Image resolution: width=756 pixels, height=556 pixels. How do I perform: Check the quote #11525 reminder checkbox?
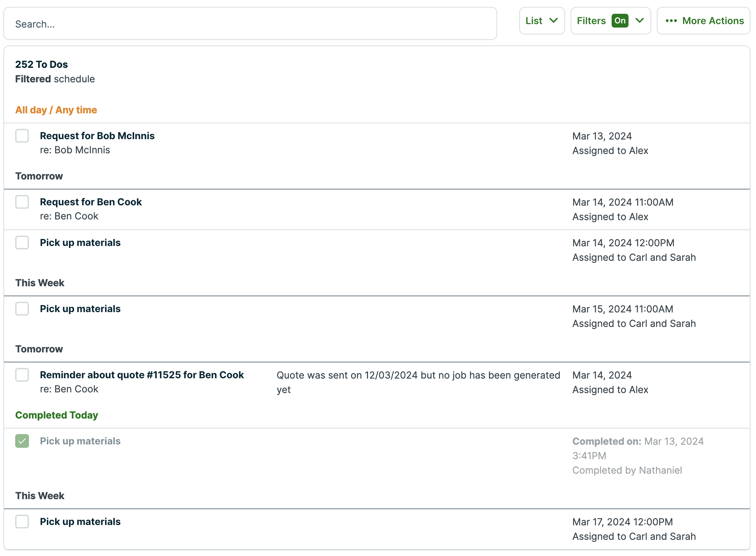pos(22,375)
